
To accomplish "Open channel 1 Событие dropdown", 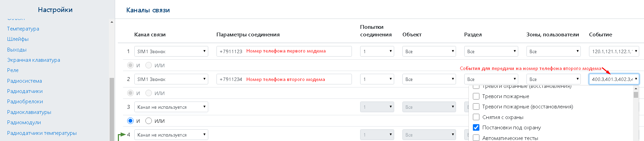I will [x=614, y=51].
